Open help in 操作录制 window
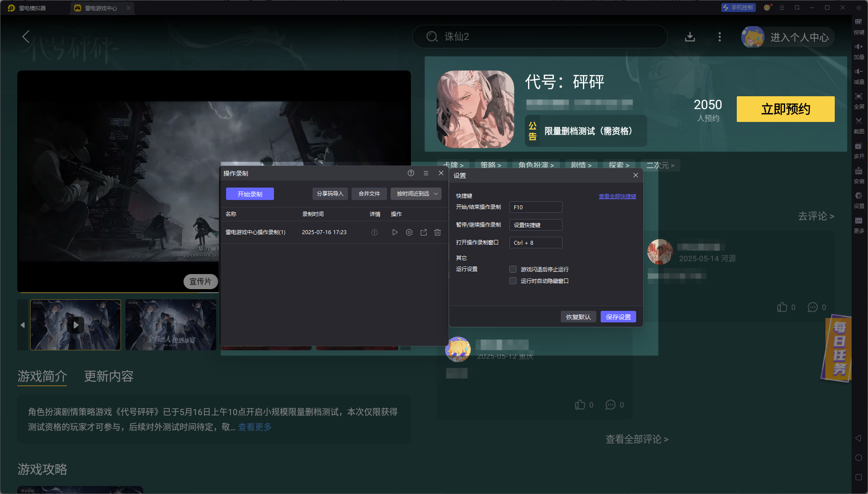The height and width of the screenshot is (494, 868). click(x=411, y=173)
